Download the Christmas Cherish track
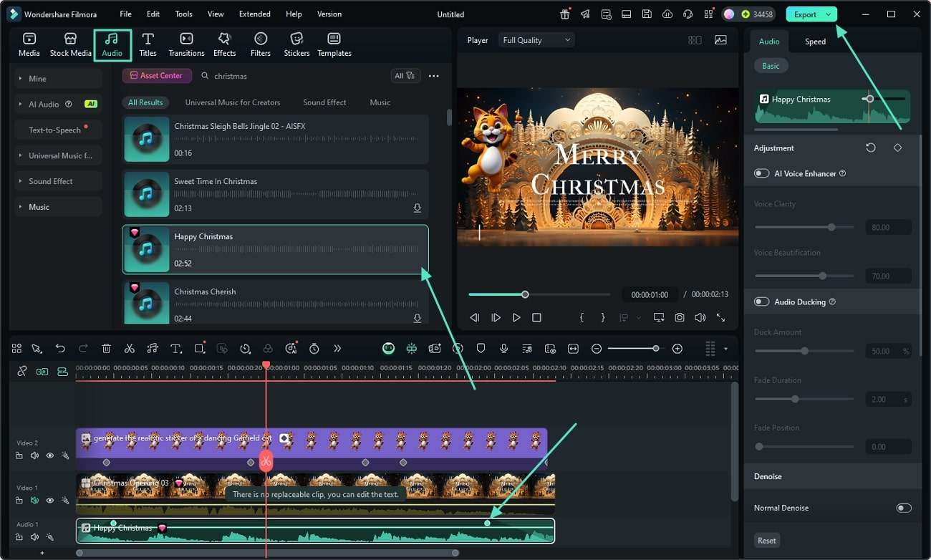Screen dimensions: 931x560 click(417, 319)
